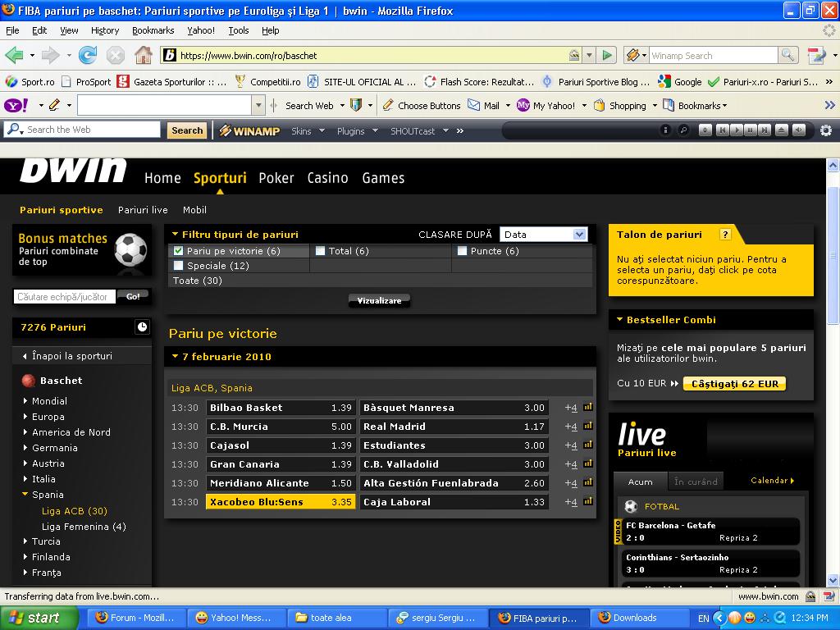Select Xacobeo Blu:Sens odds 3.35

click(x=281, y=501)
